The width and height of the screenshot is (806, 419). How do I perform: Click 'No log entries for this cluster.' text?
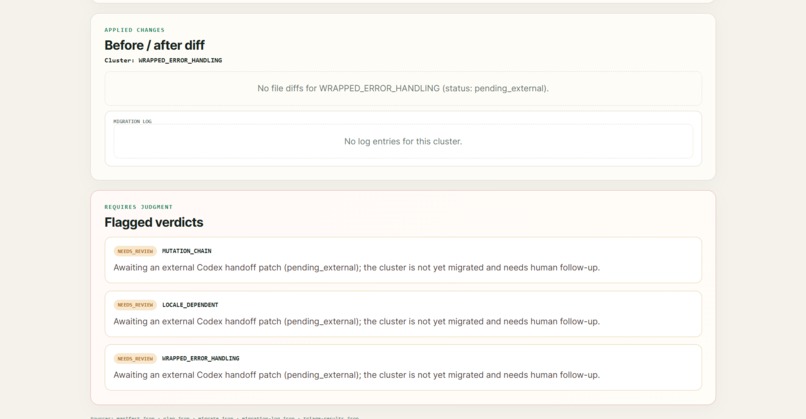(403, 141)
